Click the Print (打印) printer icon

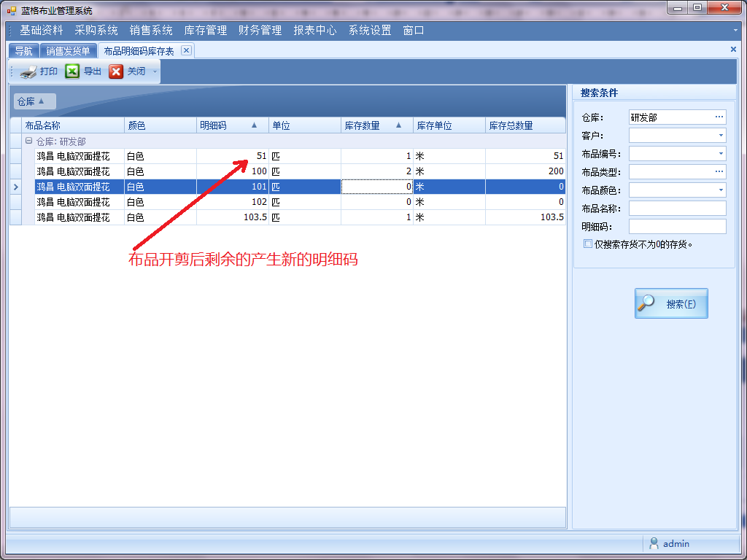click(28, 71)
